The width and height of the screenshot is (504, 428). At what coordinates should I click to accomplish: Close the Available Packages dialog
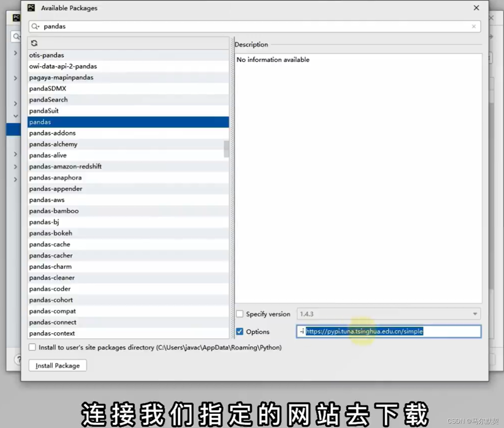point(476,8)
